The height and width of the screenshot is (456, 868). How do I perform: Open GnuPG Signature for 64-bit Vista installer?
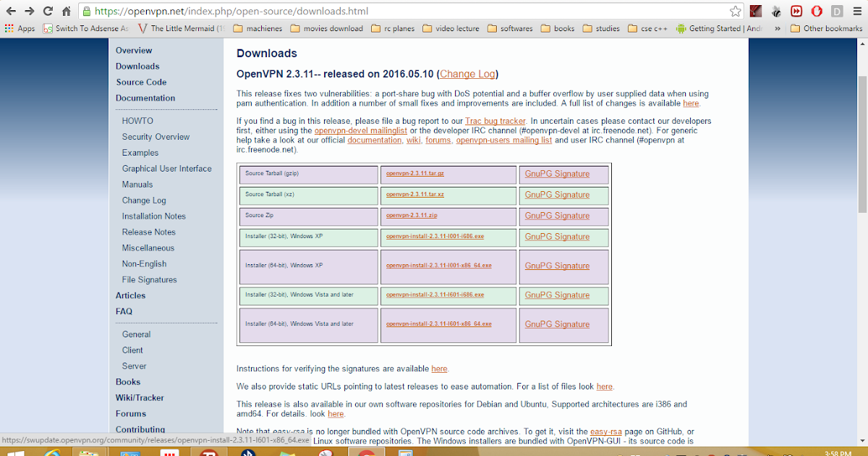557,324
